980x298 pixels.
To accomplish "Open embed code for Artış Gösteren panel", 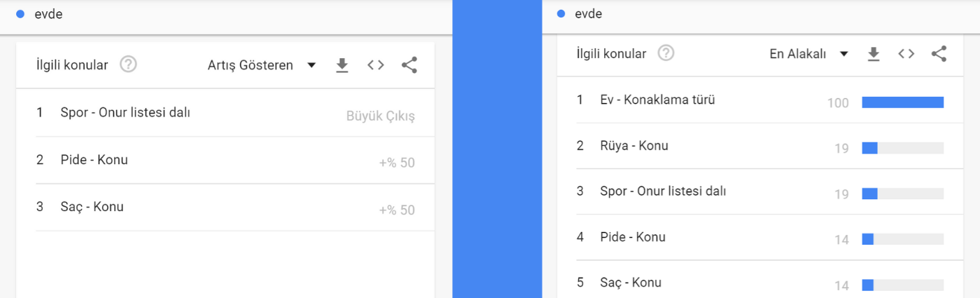I will [x=376, y=65].
